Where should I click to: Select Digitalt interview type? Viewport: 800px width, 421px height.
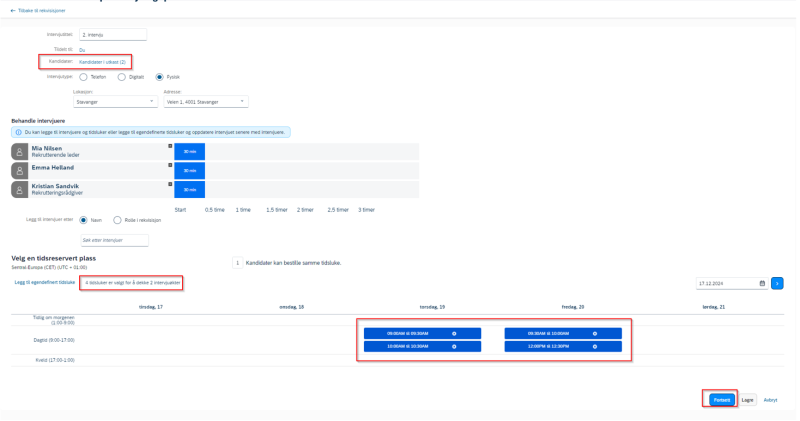(x=121, y=77)
